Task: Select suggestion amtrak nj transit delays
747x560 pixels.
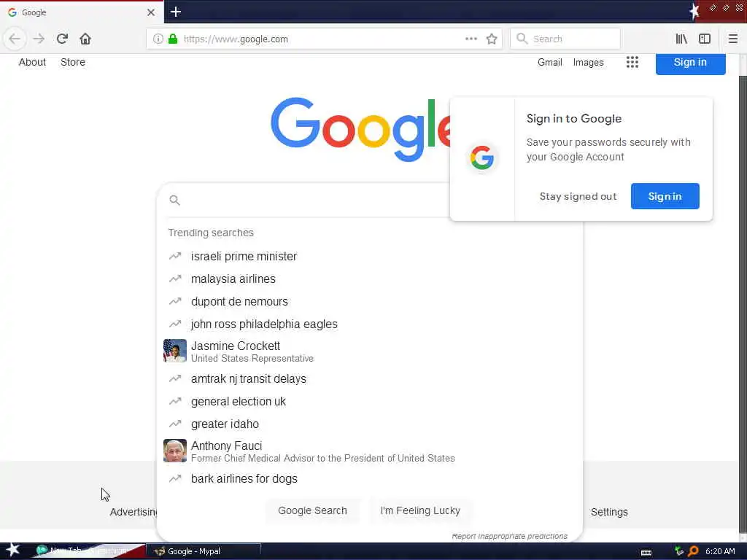Action: (x=249, y=378)
